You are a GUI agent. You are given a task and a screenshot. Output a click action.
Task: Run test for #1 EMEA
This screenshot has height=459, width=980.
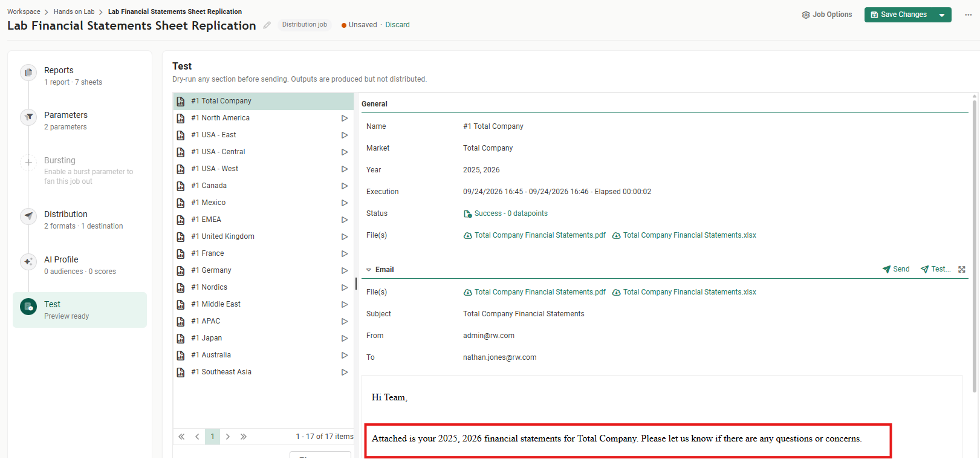345,220
